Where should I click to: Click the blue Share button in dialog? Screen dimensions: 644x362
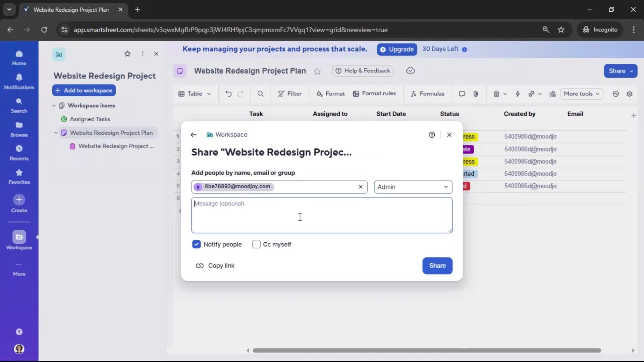pos(437,266)
